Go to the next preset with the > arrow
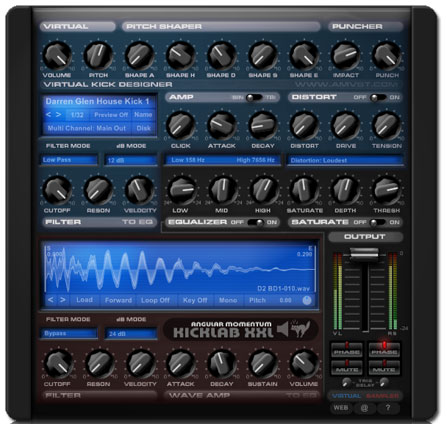The width and height of the screenshot is (447, 424). tap(58, 115)
